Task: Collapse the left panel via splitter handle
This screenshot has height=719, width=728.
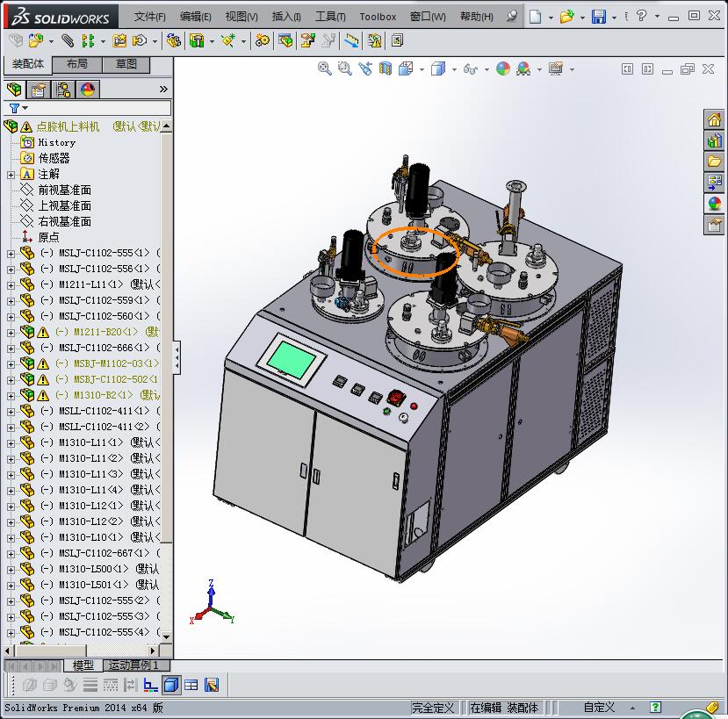Action: [177, 357]
